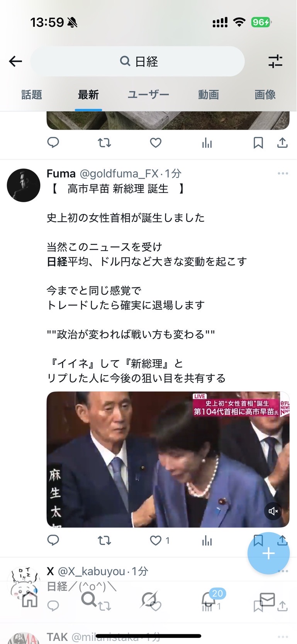The height and width of the screenshot is (644, 297).
Task: Reply to Fuma's post
Action: (x=53, y=540)
